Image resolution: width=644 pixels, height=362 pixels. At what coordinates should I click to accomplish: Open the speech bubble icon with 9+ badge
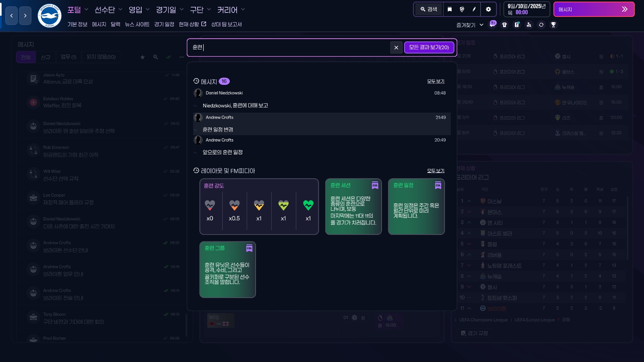click(x=492, y=25)
